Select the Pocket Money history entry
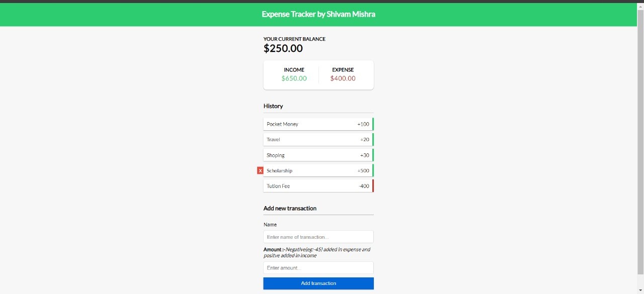Screen dimensions: 644x294 click(x=318, y=124)
